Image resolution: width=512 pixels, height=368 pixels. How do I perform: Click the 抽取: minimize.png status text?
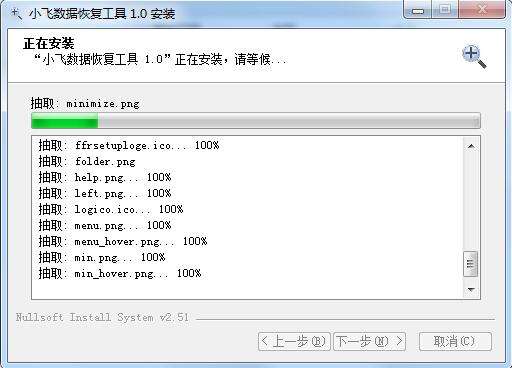pyautogui.click(x=85, y=103)
